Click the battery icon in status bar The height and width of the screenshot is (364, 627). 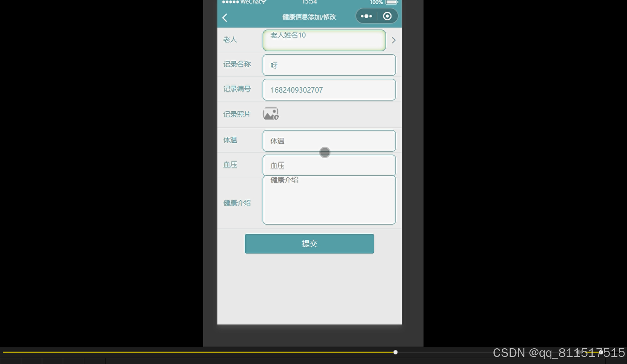coord(392,2)
